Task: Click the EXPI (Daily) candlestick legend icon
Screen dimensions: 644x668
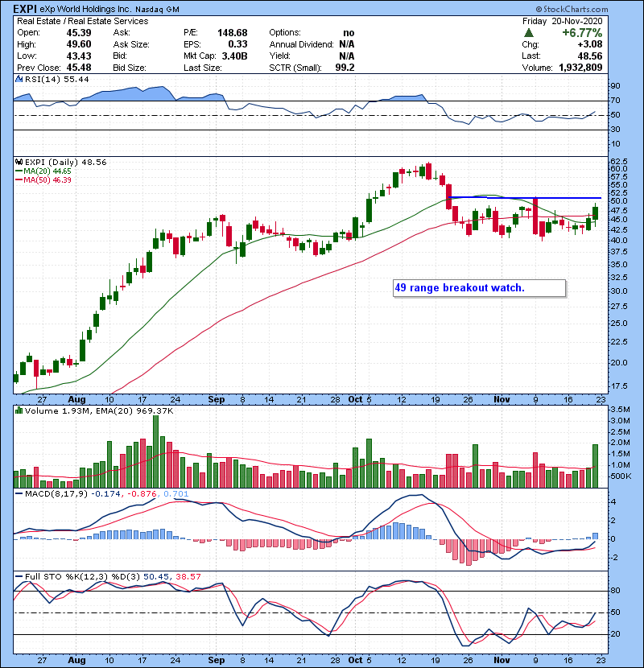Action: [x=19, y=162]
